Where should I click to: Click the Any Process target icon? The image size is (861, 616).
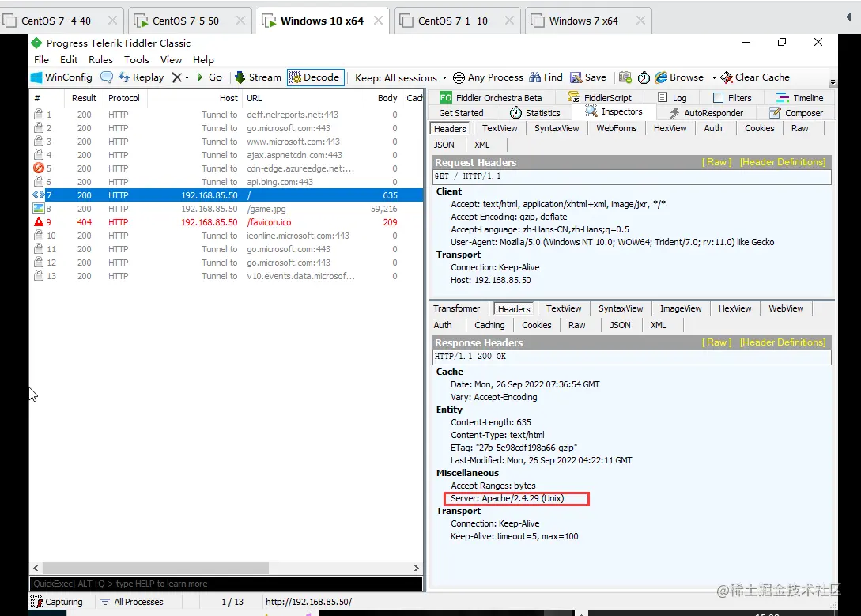(x=459, y=77)
